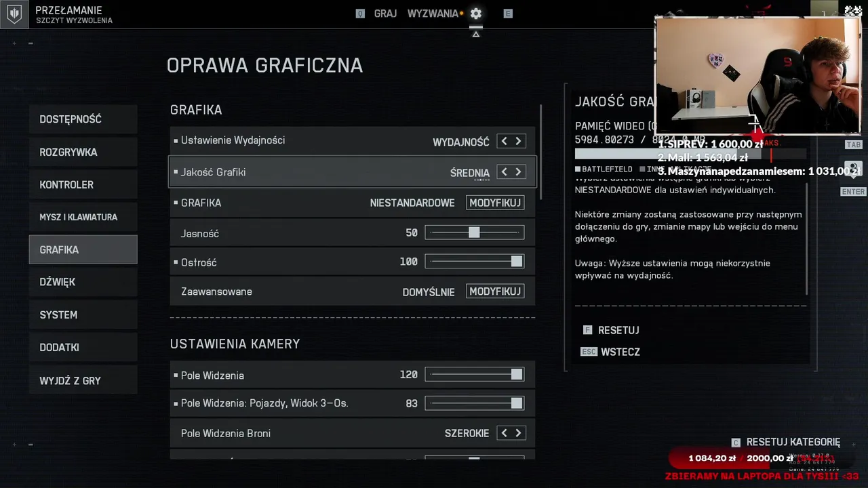Select GRAFIKA settings category
Viewport: 868px width, 488px height.
click(x=83, y=249)
